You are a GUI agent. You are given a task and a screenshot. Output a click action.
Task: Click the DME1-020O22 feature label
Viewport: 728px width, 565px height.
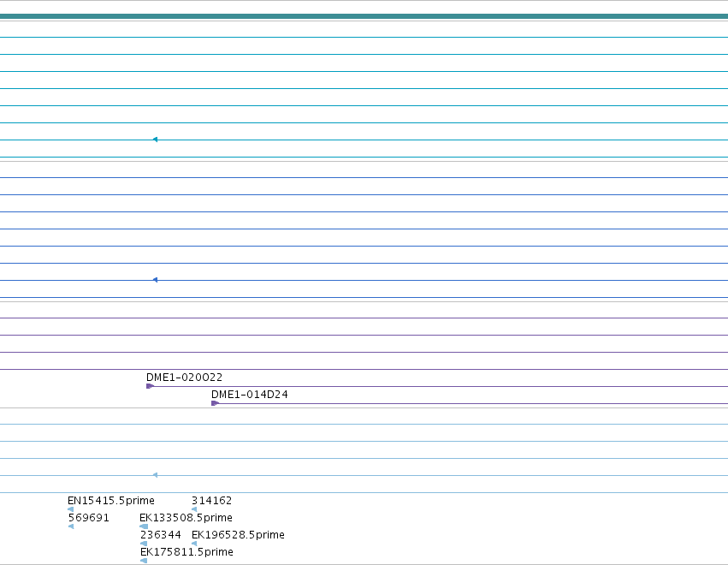[x=184, y=378]
